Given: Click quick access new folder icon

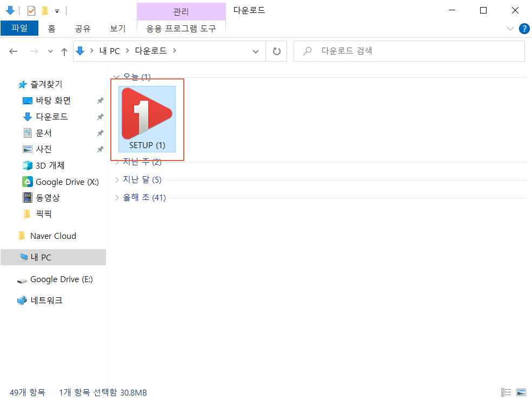Looking at the screenshot, I should pyautogui.click(x=45, y=11).
